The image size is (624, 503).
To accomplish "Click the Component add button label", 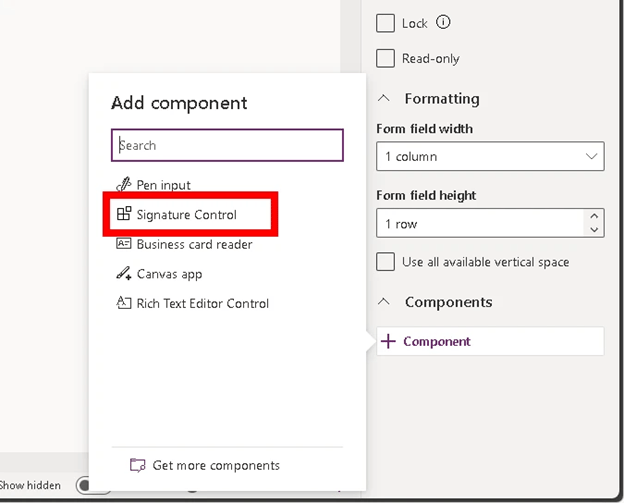I will tap(437, 341).
